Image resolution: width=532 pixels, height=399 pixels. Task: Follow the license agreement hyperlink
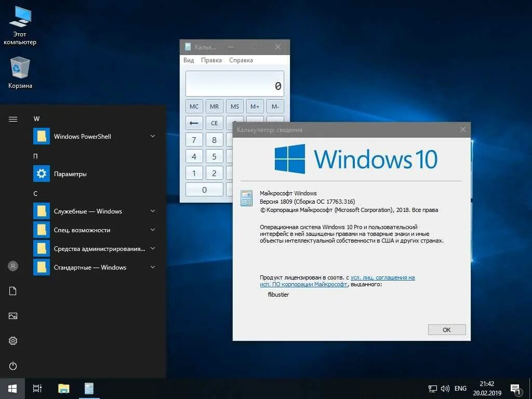coord(383,277)
